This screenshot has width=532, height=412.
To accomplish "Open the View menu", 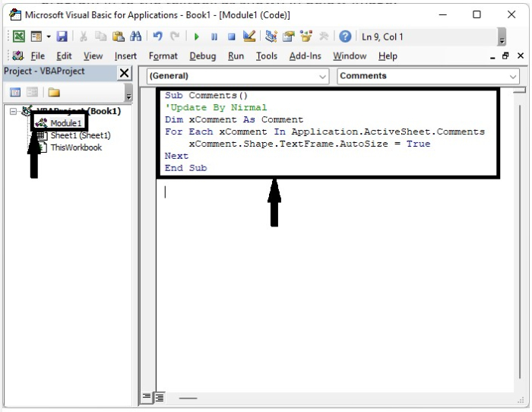I will [93, 56].
